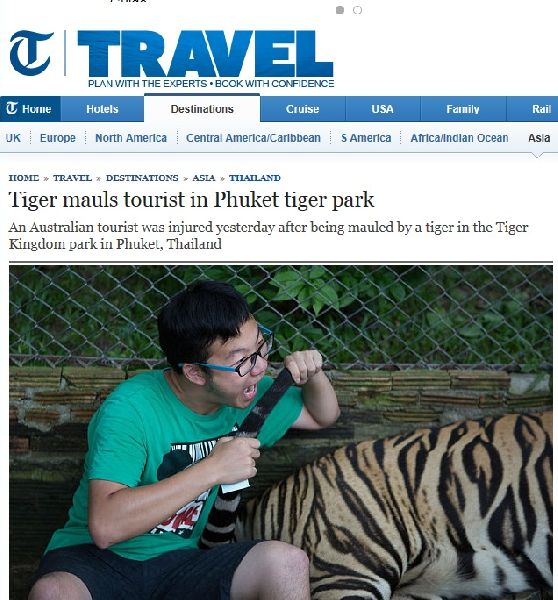Switch to the Destinations tab
Screen dimensions: 558x600
click(x=202, y=109)
